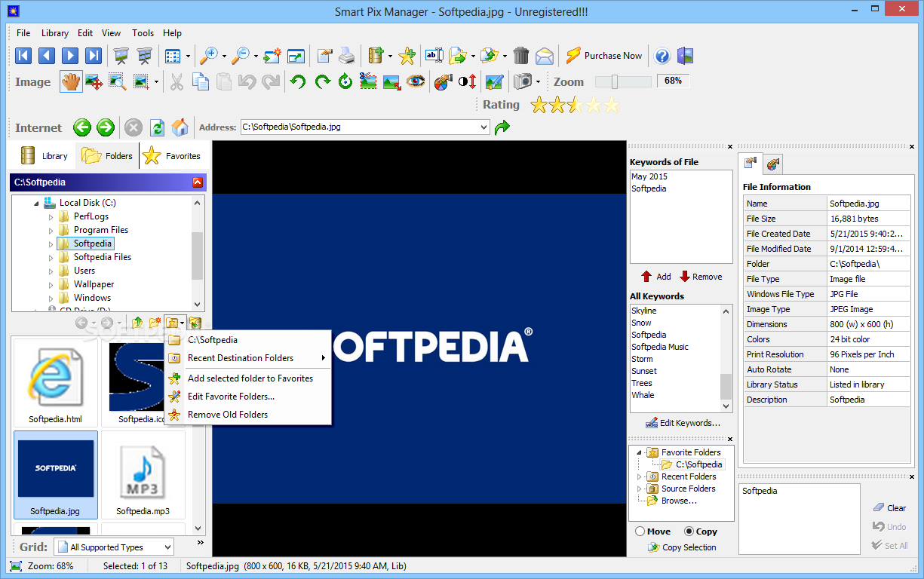Click the Copy Selection button
Image resolution: width=924 pixels, height=579 pixels.
[682, 547]
